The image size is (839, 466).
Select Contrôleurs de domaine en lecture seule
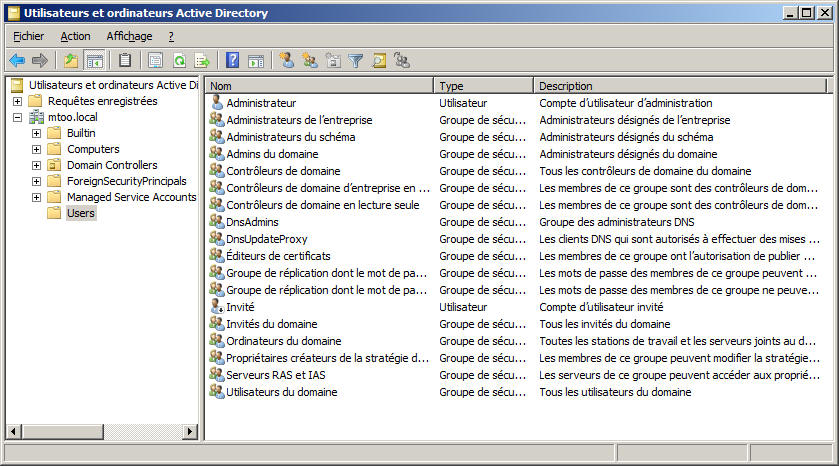tap(323, 205)
